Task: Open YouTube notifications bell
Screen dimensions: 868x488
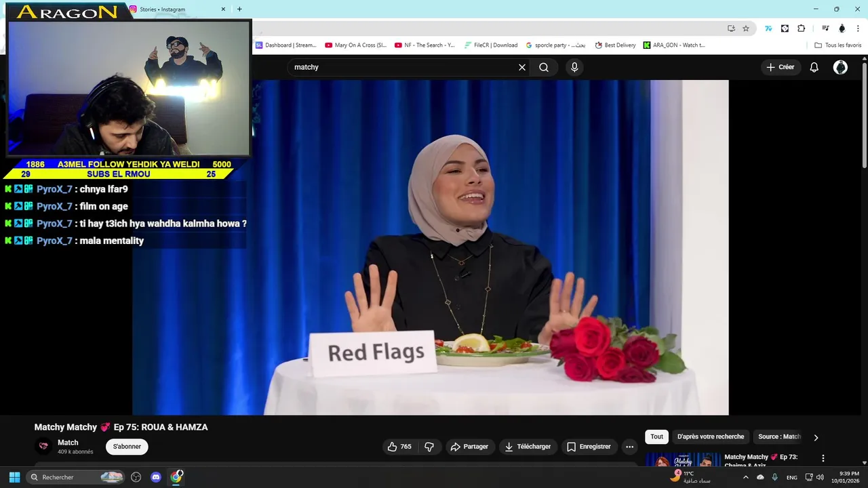Action: click(814, 67)
